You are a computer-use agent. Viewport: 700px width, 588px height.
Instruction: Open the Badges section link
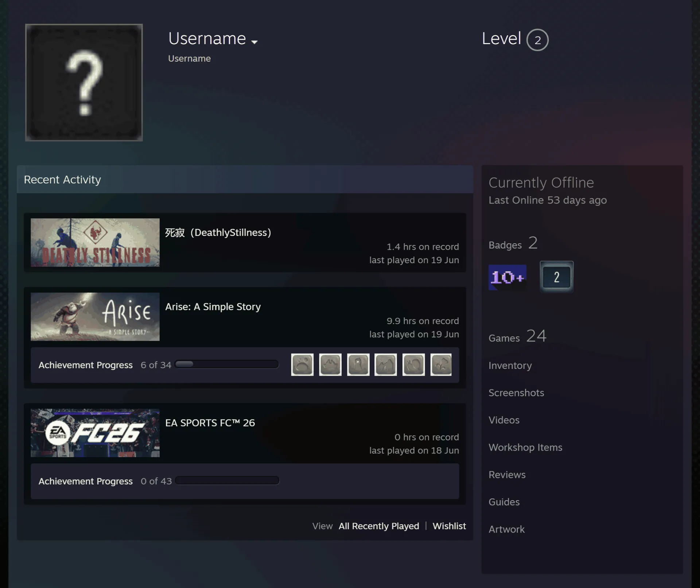click(513, 243)
